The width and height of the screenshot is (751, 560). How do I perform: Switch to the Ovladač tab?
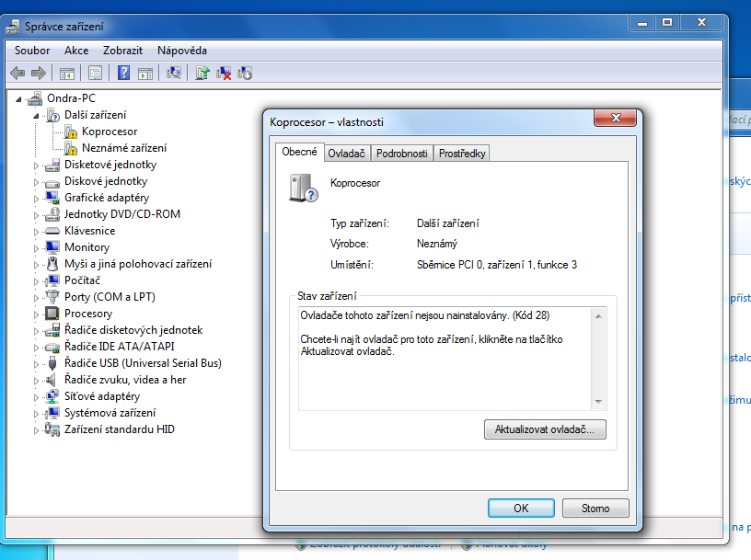point(346,154)
